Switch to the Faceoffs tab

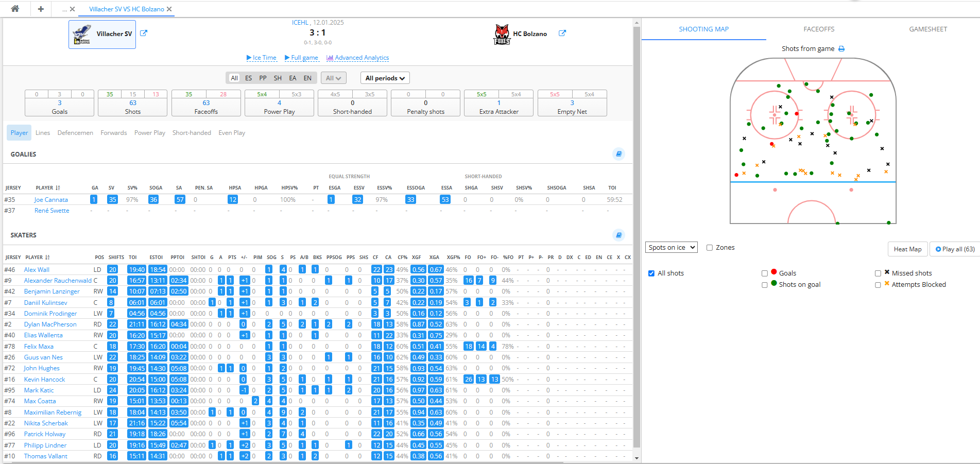(819, 29)
